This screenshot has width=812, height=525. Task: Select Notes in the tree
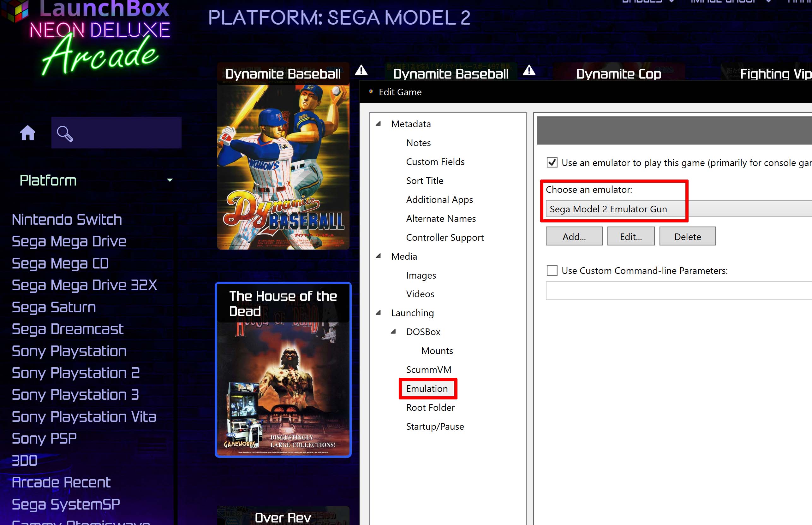418,143
